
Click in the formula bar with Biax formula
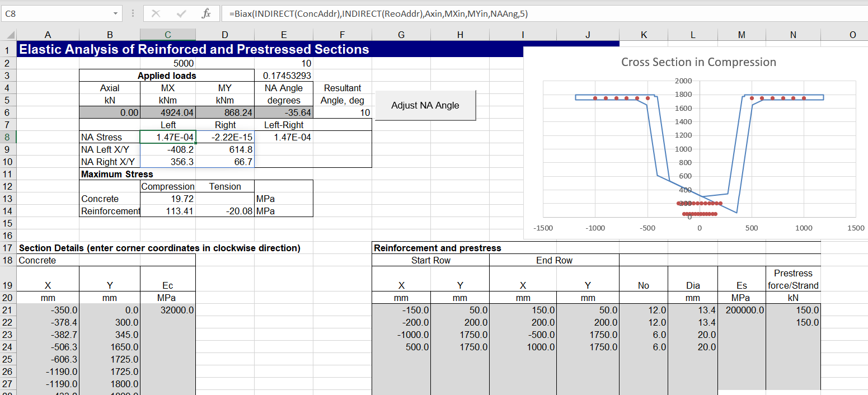504,13
